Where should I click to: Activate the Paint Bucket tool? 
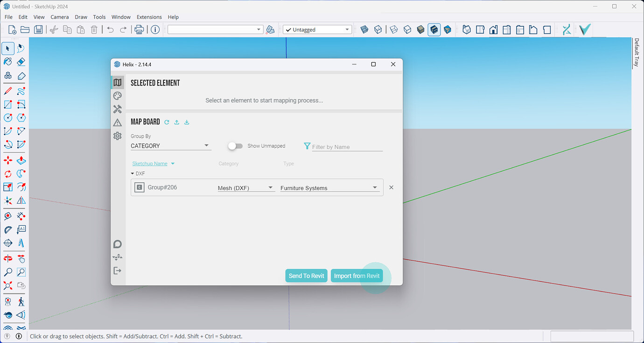coord(7,61)
